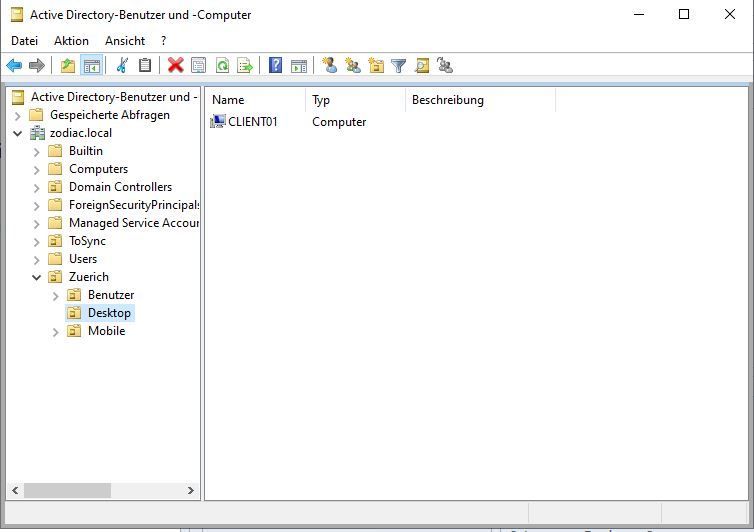This screenshot has height=532, width=754.
Task: Select the Users folder
Action: [x=83, y=259]
